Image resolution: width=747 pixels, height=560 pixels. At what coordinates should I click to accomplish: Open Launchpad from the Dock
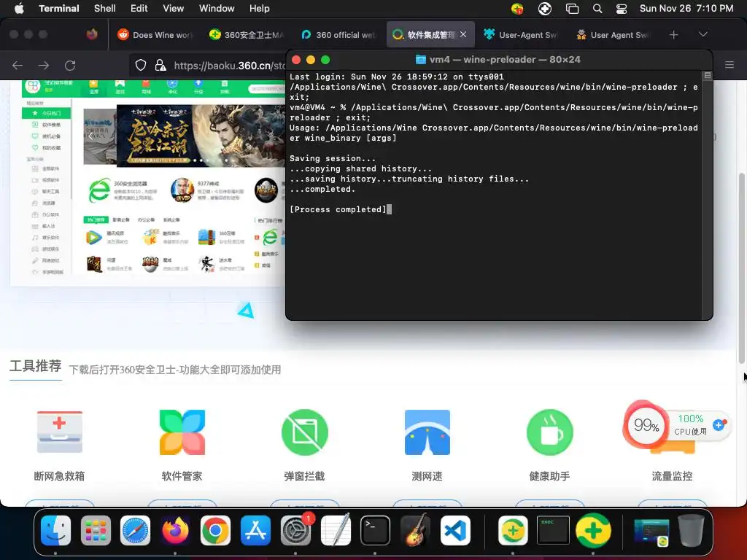tap(96, 530)
